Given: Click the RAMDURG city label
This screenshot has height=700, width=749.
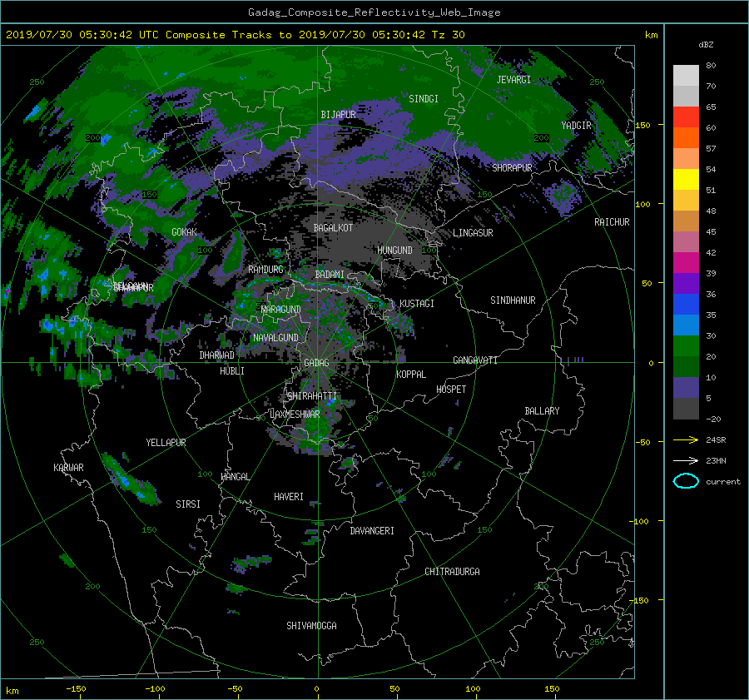Looking at the screenshot, I should (x=265, y=270).
